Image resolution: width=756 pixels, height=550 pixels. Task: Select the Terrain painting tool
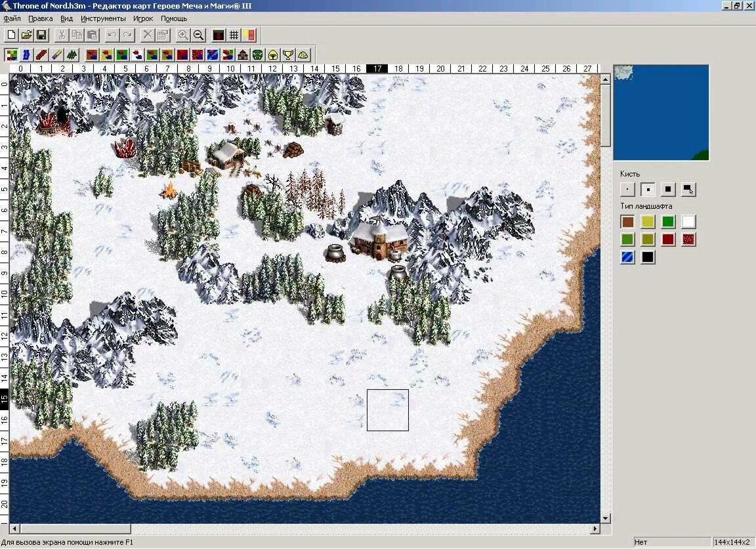12,54
